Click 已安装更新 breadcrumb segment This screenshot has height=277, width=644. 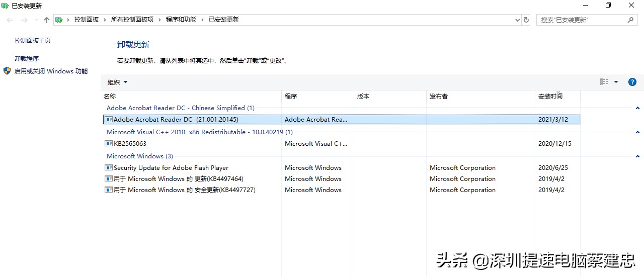[224, 20]
